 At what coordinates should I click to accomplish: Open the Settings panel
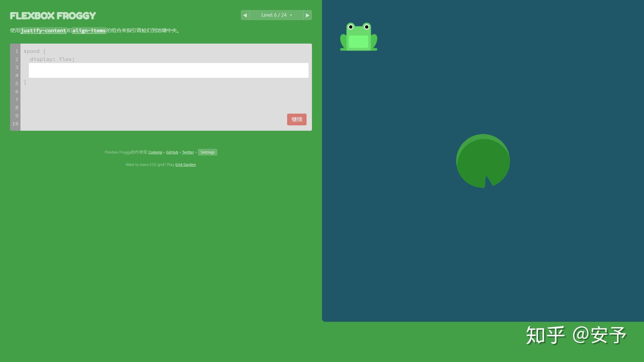coord(207,152)
